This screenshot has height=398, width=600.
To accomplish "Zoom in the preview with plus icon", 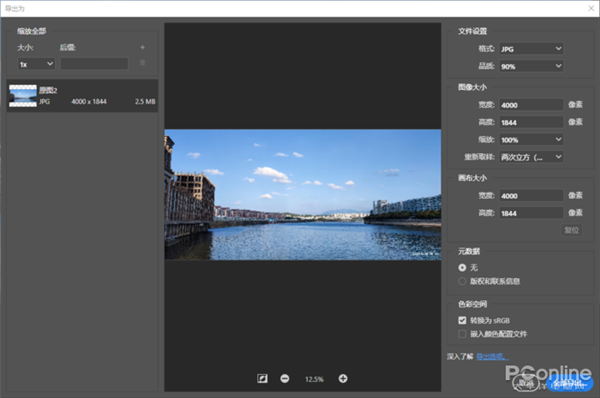I will 343,378.
